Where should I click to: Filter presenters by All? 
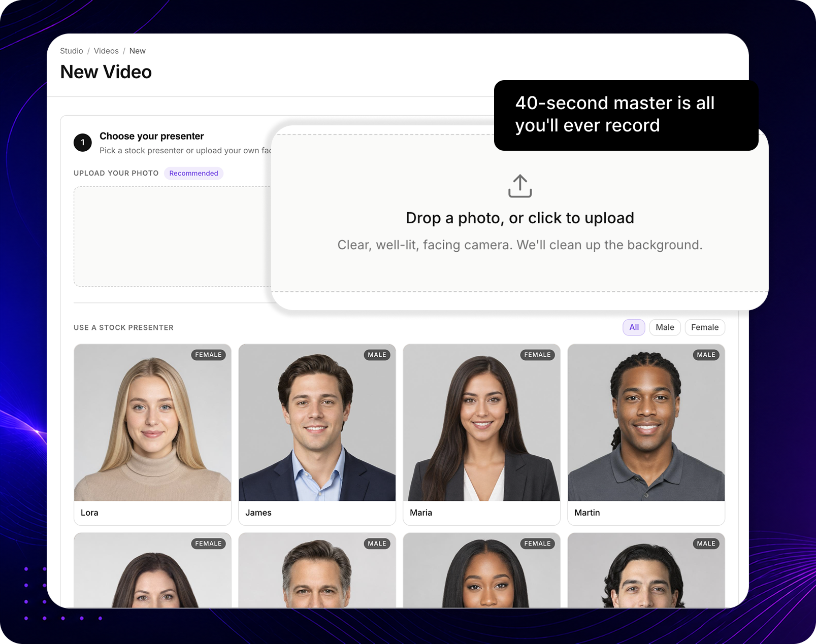pos(634,327)
